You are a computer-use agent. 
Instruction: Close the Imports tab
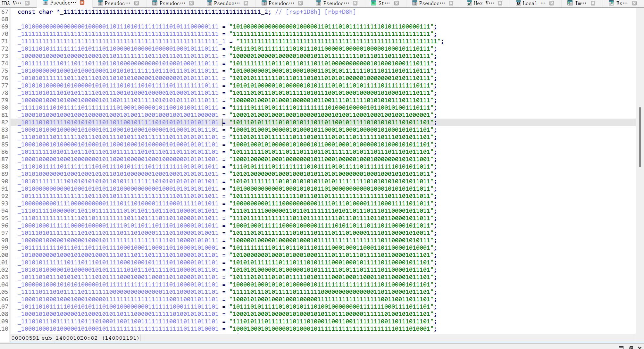[x=593, y=3]
